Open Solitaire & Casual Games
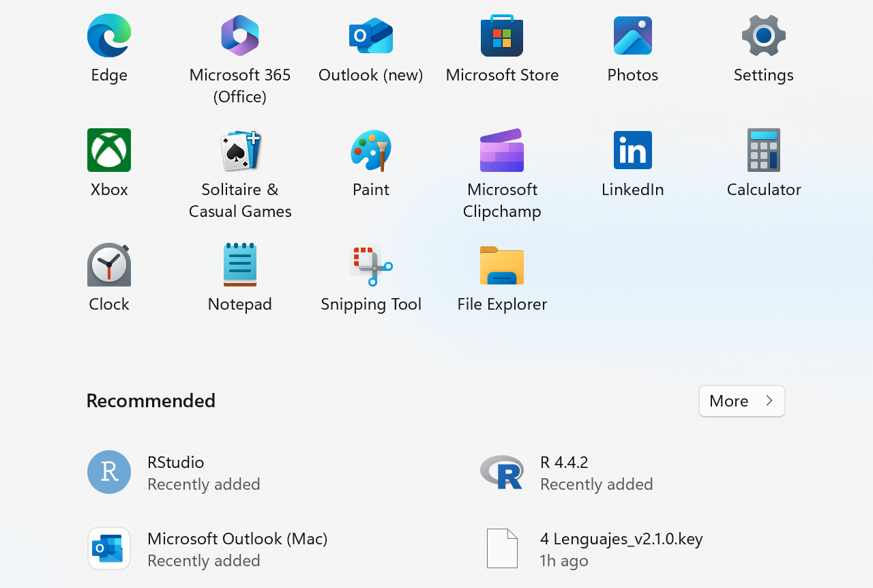The height and width of the screenshot is (588, 873). pyautogui.click(x=240, y=151)
